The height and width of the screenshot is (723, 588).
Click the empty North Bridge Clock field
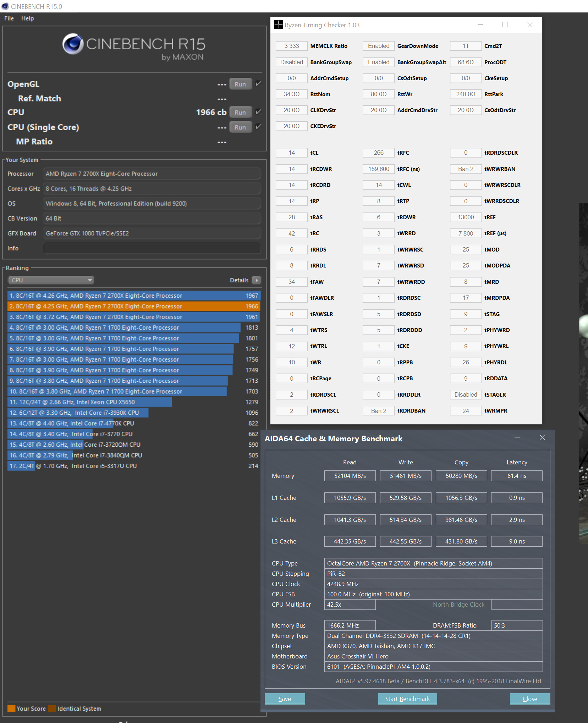[x=517, y=605]
